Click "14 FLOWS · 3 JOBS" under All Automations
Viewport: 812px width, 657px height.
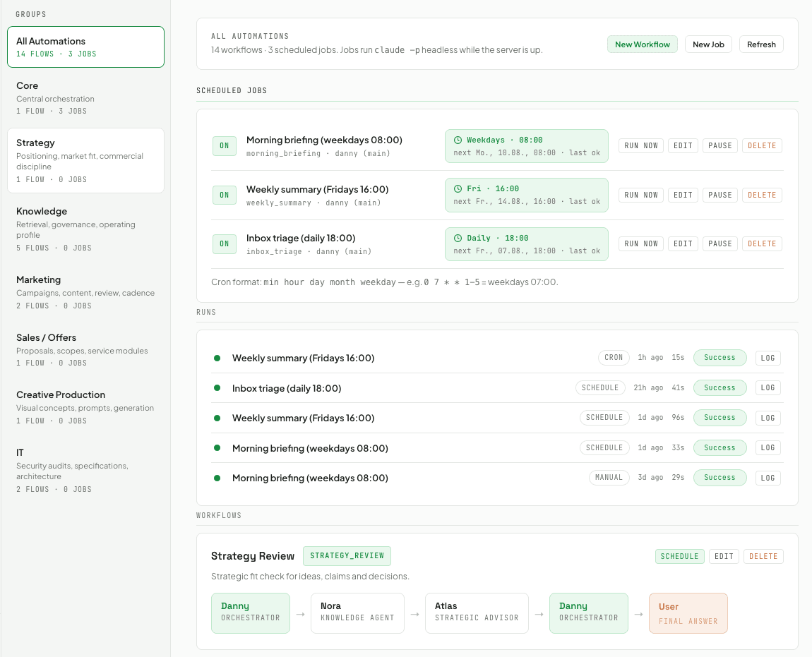pyautogui.click(x=56, y=54)
